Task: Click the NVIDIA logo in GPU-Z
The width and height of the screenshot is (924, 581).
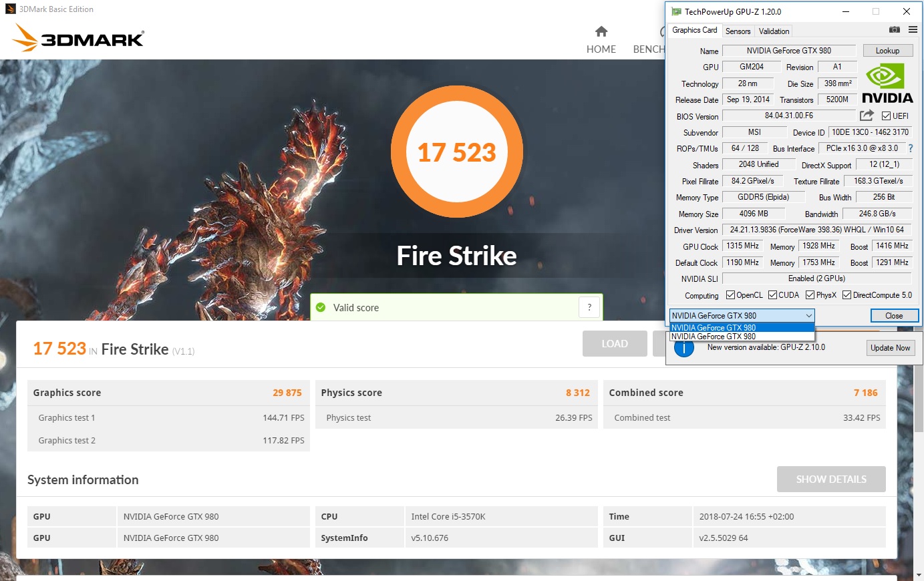Action: [887, 83]
